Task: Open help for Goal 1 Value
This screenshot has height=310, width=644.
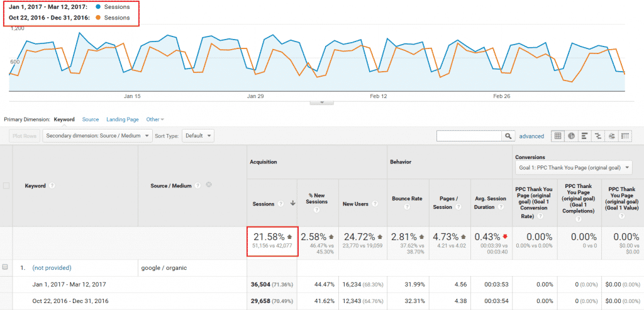Action: [x=623, y=216]
